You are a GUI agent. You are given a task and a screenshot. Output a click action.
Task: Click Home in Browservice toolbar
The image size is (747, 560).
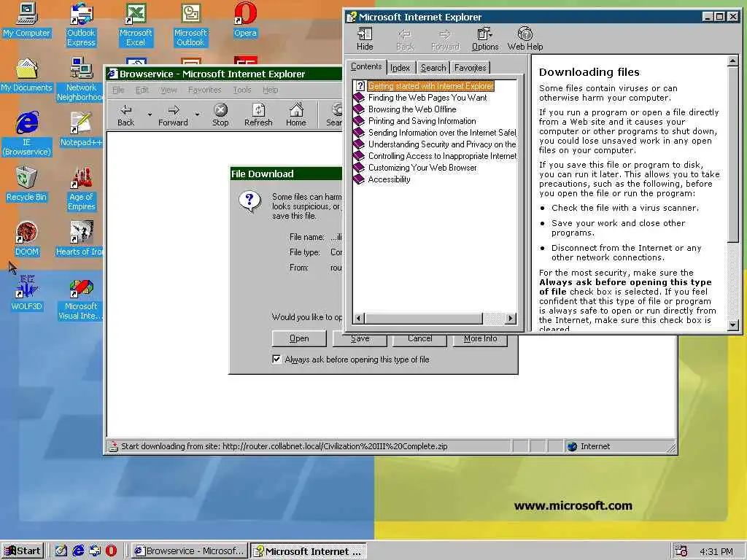pos(296,115)
